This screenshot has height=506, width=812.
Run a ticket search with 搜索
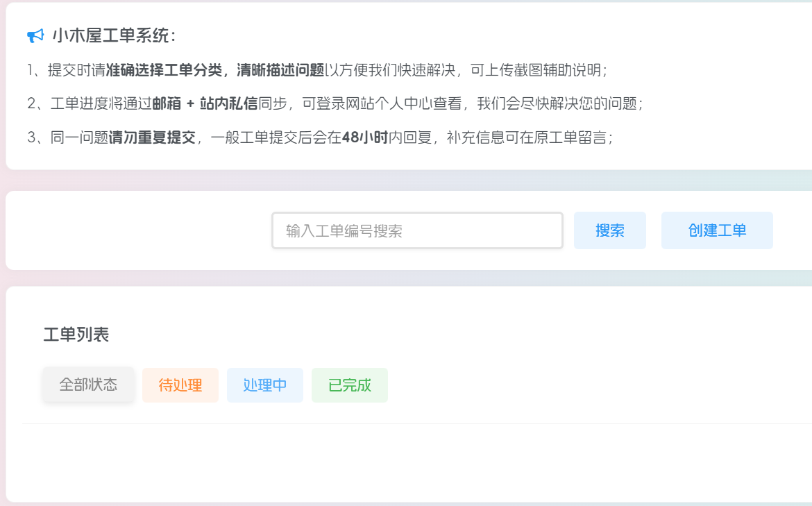coord(609,230)
